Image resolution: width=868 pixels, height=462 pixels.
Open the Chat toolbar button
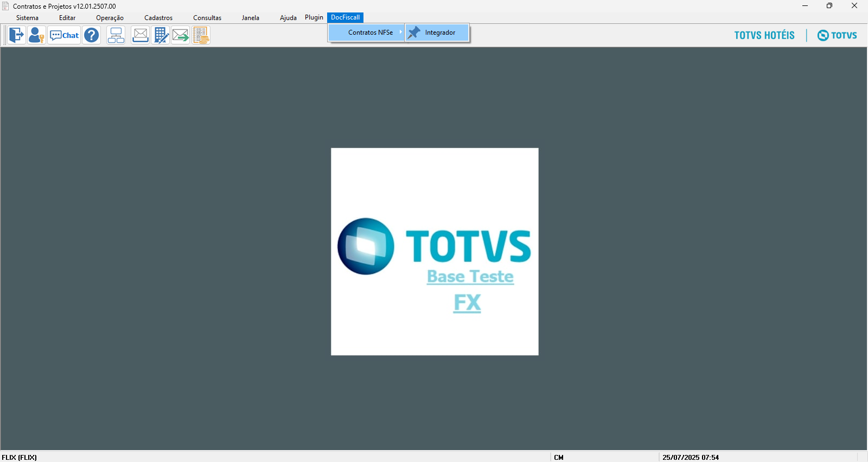[64, 35]
